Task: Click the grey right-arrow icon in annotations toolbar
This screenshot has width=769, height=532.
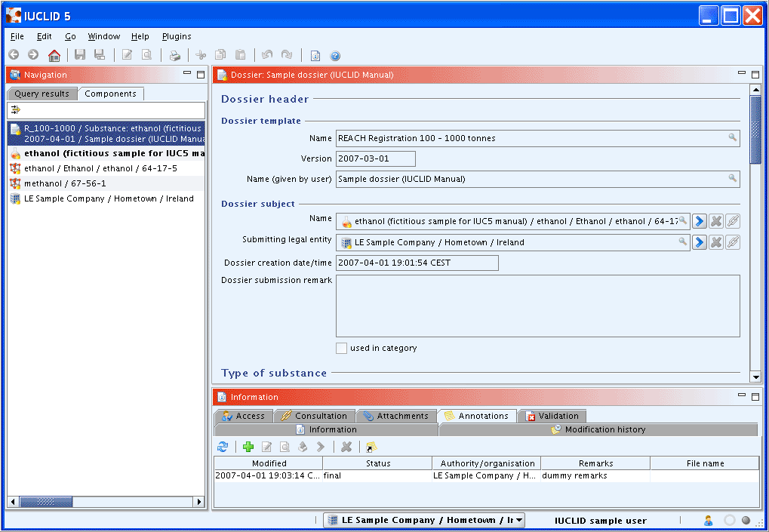Action: point(320,447)
